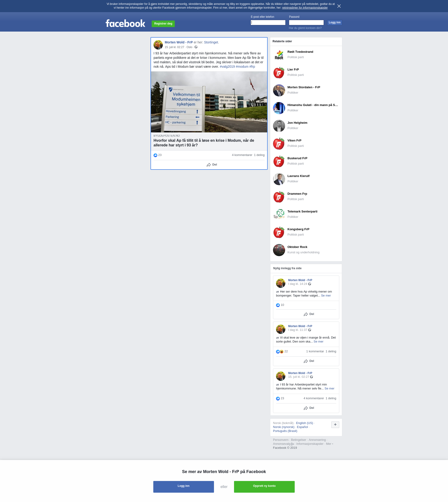Open Morten Wold - FrP name in main post
Screen dimensions: 448x502
tap(178, 42)
